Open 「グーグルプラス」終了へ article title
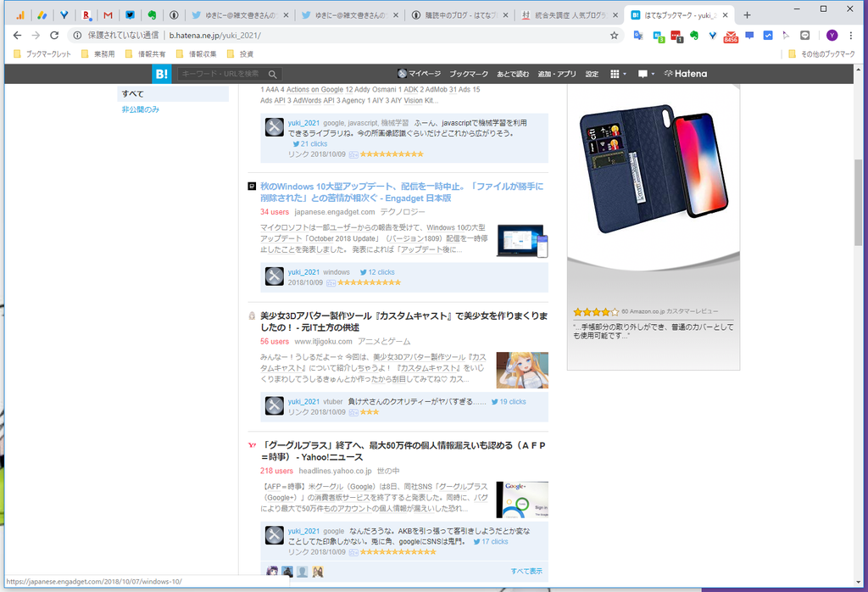This screenshot has width=868, height=592. pyautogui.click(x=403, y=451)
